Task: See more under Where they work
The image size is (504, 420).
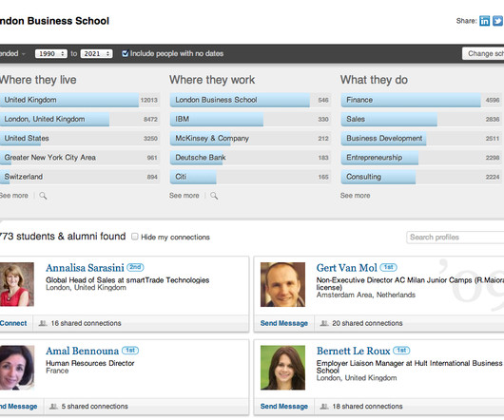Action: (184, 196)
